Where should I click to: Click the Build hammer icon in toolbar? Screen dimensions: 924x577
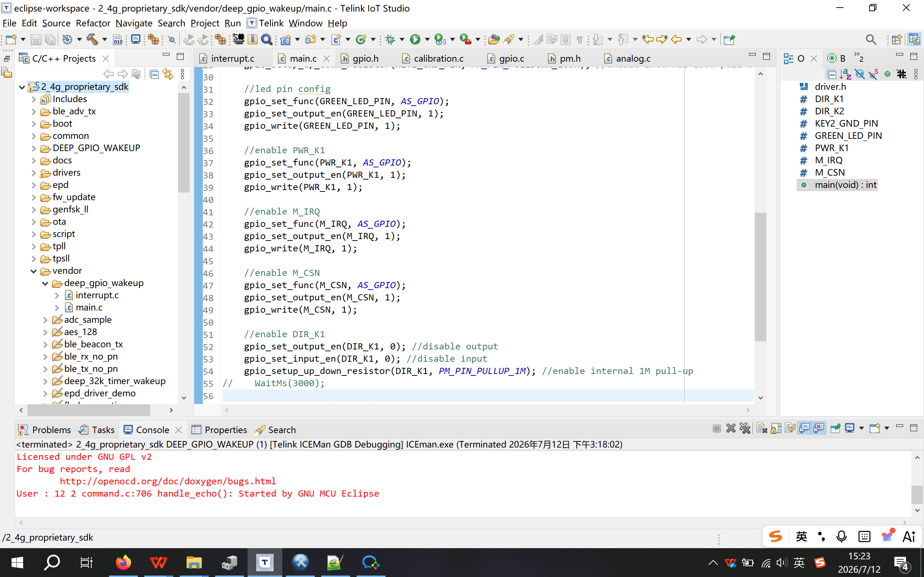92,39
